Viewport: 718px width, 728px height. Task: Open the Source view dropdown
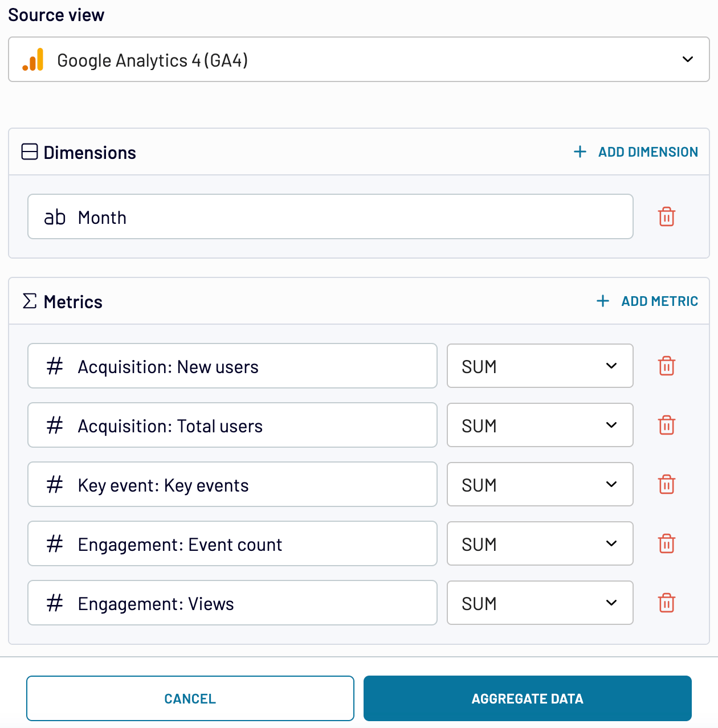click(x=687, y=59)
